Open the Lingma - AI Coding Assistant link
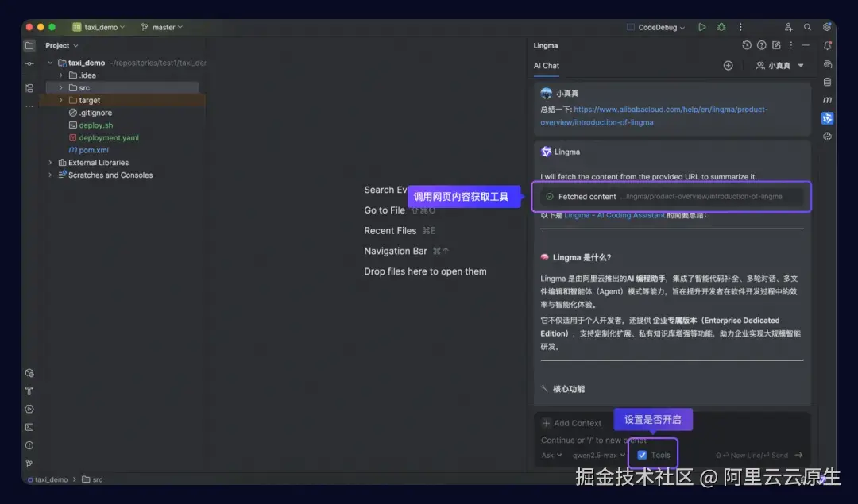This screenshot has height=504, width=858. coord(614,215)
